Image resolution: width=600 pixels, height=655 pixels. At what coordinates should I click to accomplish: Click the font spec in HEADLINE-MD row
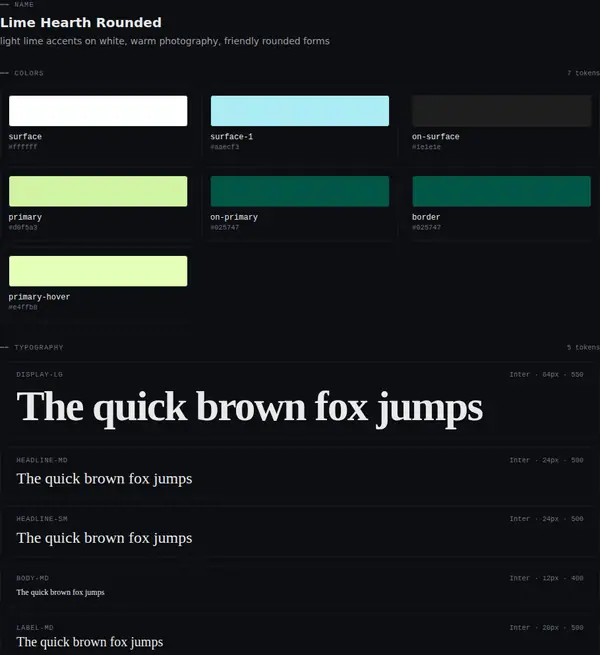[x=546, y=460]
